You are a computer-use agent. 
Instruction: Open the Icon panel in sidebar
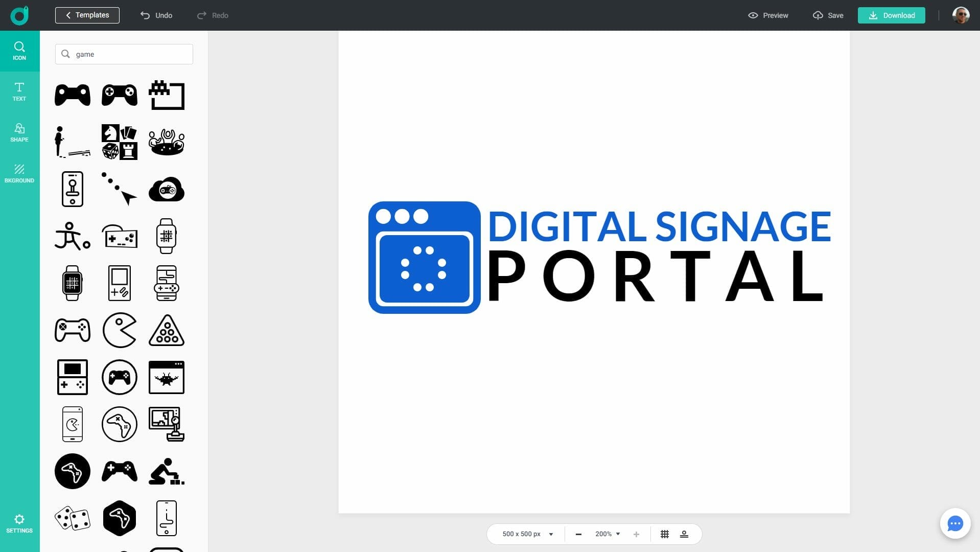[x=19, y=51]
